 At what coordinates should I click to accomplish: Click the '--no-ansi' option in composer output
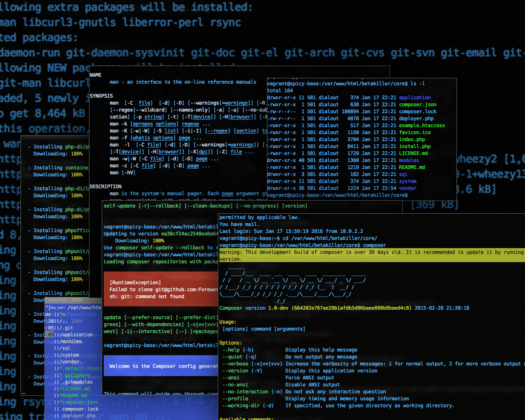click(x=235, y=385)
